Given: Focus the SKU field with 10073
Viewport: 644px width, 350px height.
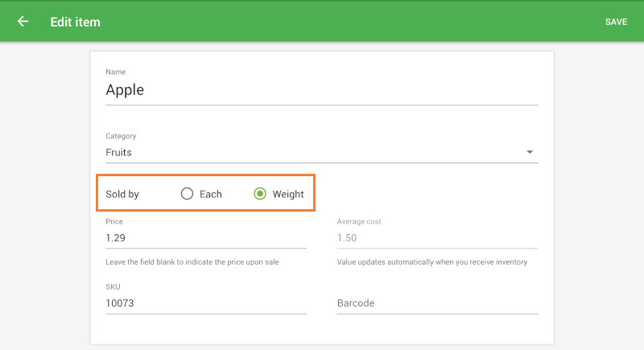Looking at the screenshot, I should tap(205, 303).
